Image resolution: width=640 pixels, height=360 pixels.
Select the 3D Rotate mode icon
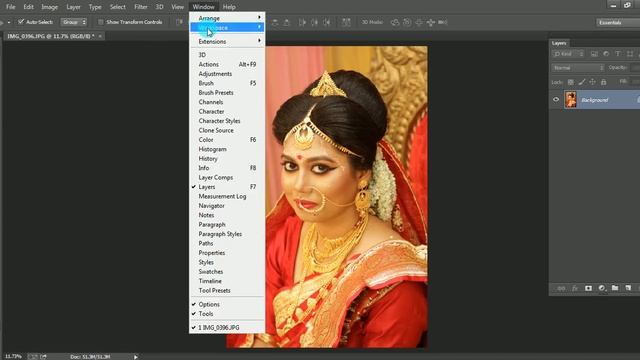click(x=395, y=22)
